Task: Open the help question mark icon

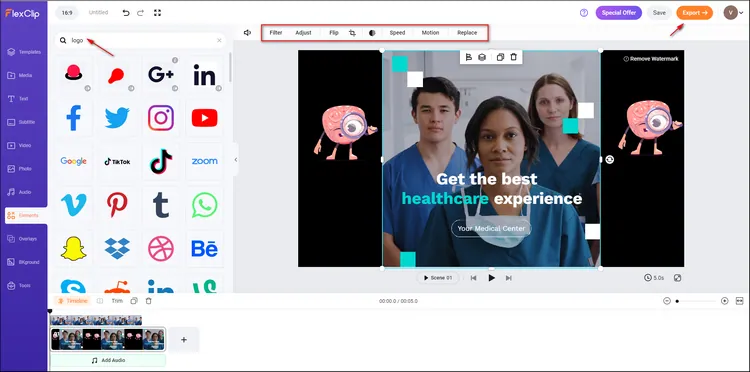Action: pos(584,13)
